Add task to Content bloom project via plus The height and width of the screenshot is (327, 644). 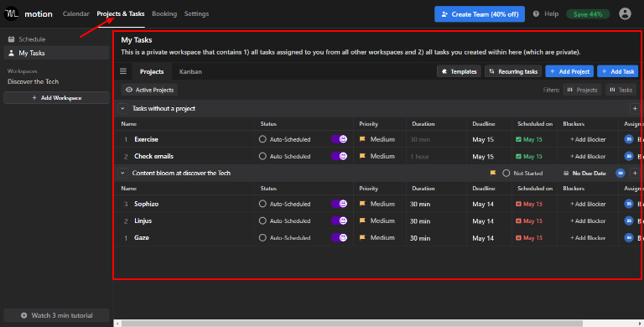[635, 173]
